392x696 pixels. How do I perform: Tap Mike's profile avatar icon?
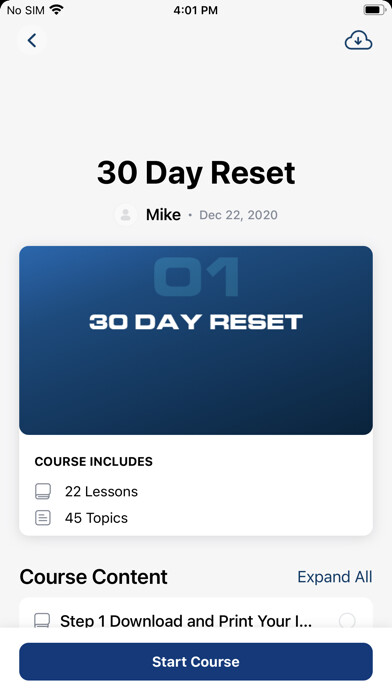click(126, 215)
